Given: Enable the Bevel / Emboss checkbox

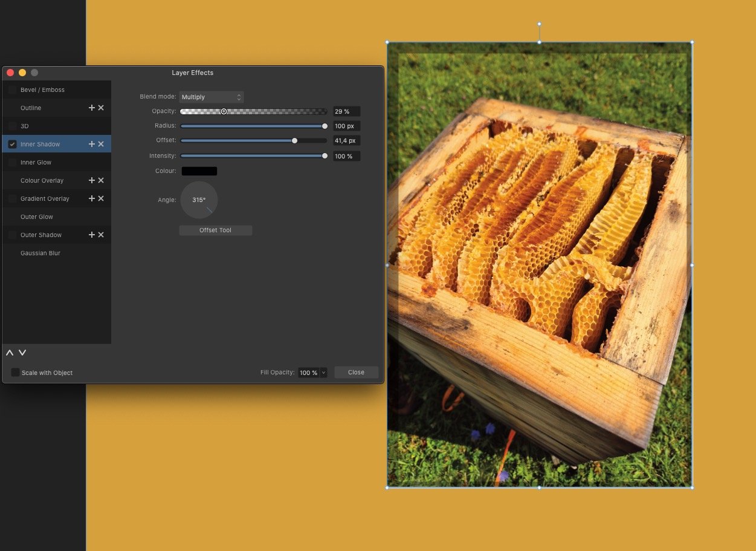Looking at the screenshot, I should (x=13, y=90).
